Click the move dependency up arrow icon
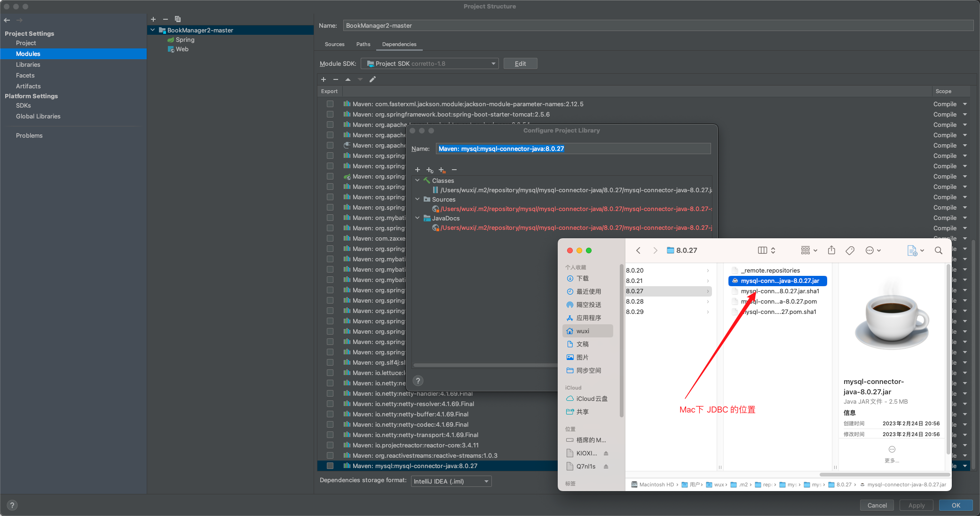Viewport: 980px width, 516px height. (x=349, y=79)
